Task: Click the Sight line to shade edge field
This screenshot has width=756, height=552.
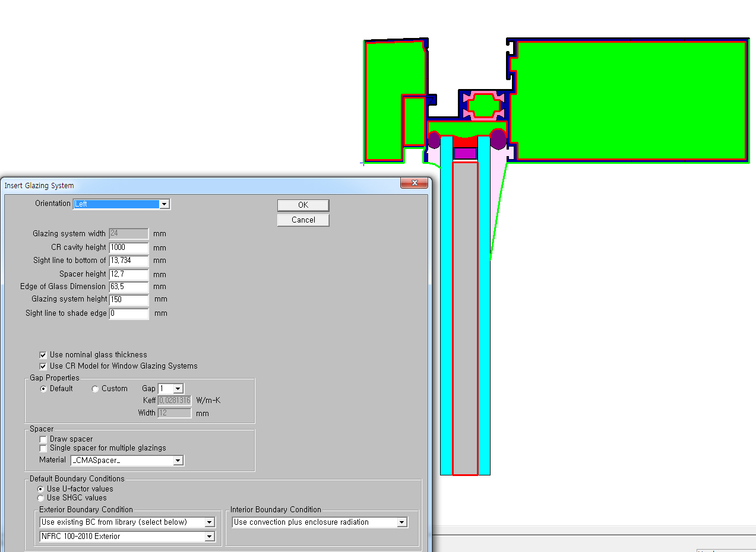Action: click(x=129, y=313)
